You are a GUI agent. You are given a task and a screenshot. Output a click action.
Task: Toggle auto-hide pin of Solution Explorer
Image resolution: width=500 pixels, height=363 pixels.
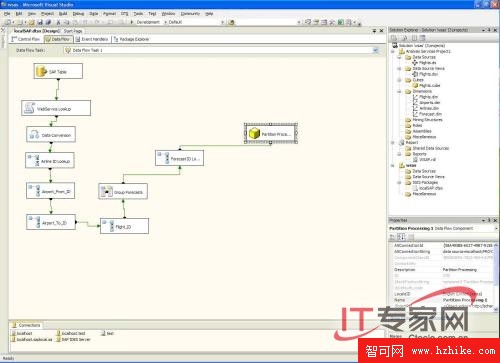tap(489, 30)
